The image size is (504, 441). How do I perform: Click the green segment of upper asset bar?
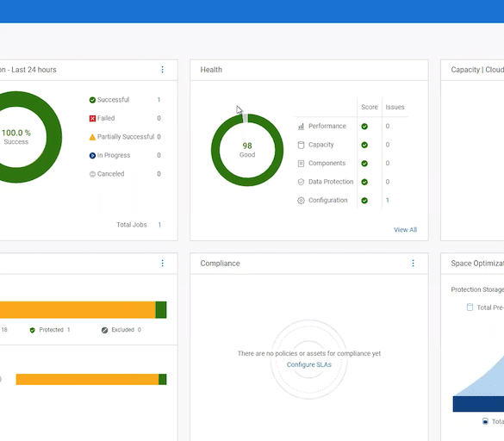(161, 310)
